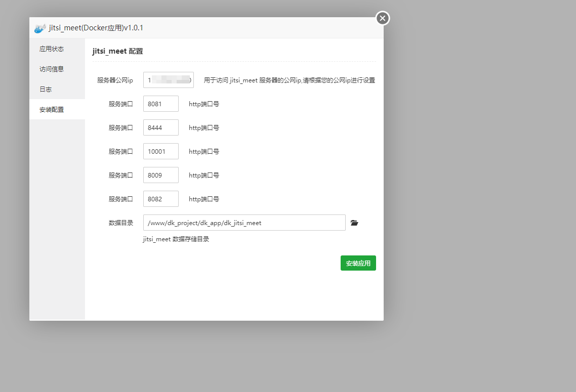Click the dialog title jitsi_meet(Docker应用)v1.0.1

(96, 28)
